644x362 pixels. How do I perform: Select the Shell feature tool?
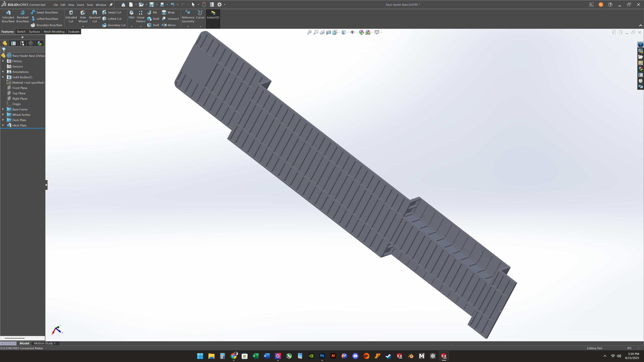(x=153, y=25)
